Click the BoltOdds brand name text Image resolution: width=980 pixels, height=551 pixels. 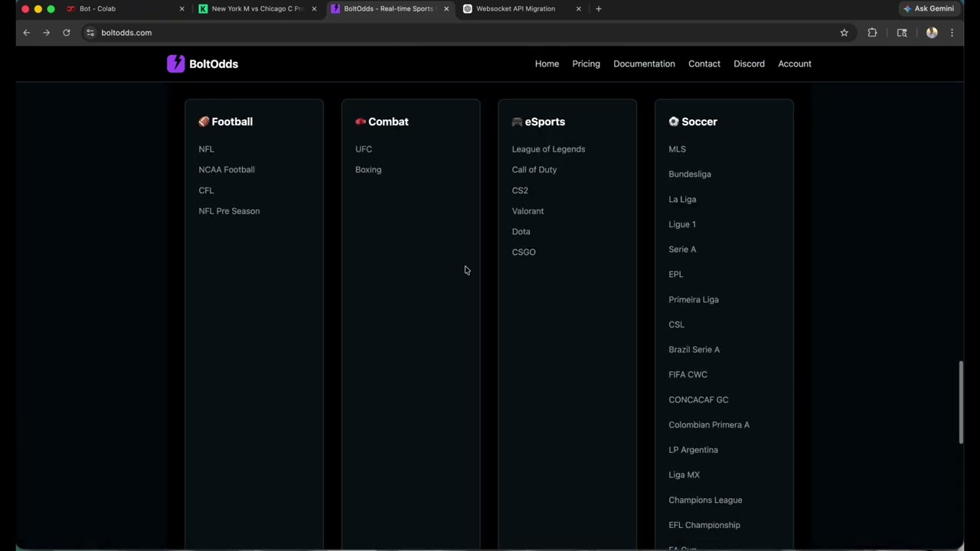tap(214, 64)
